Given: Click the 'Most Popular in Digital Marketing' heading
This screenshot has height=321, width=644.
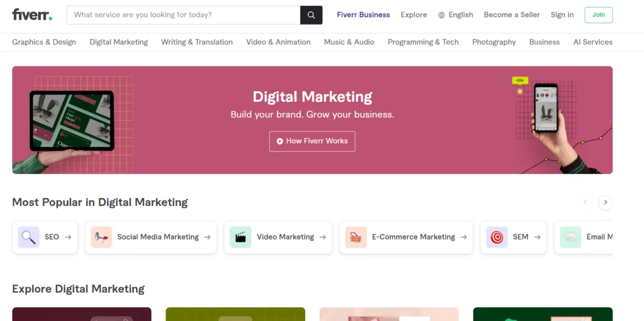Looking at the screenshot, I should [100, 202].
